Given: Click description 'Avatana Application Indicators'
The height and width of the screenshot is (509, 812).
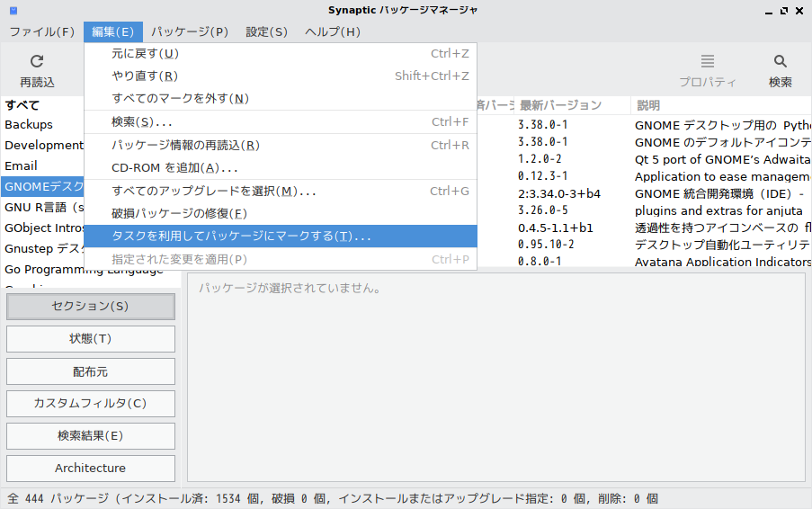Looking at the screenshot, I should coord(723,262).
